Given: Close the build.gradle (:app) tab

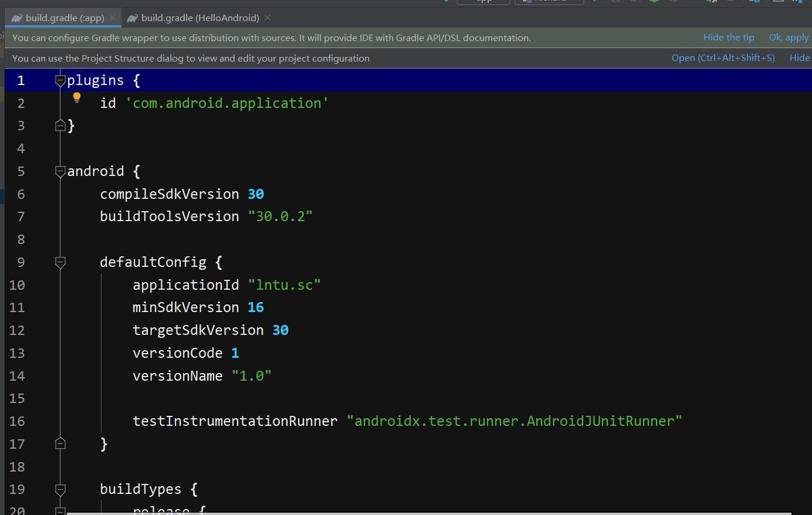Looking at the screenshot, I should coord(113,18).
